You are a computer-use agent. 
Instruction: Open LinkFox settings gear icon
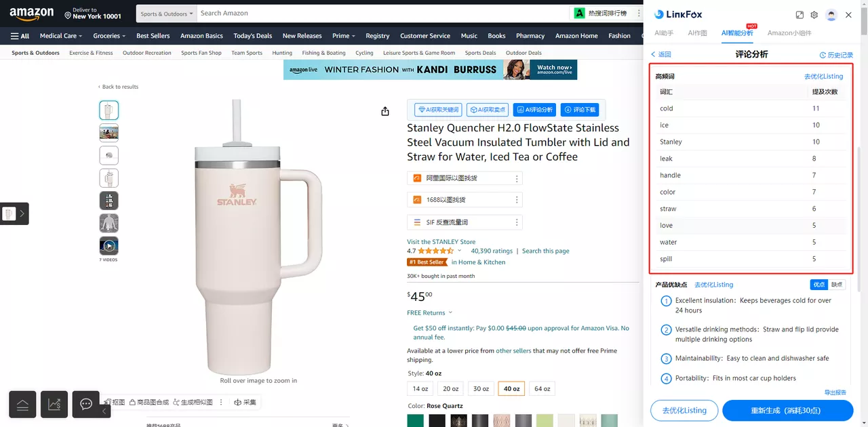tap(814, 15)
